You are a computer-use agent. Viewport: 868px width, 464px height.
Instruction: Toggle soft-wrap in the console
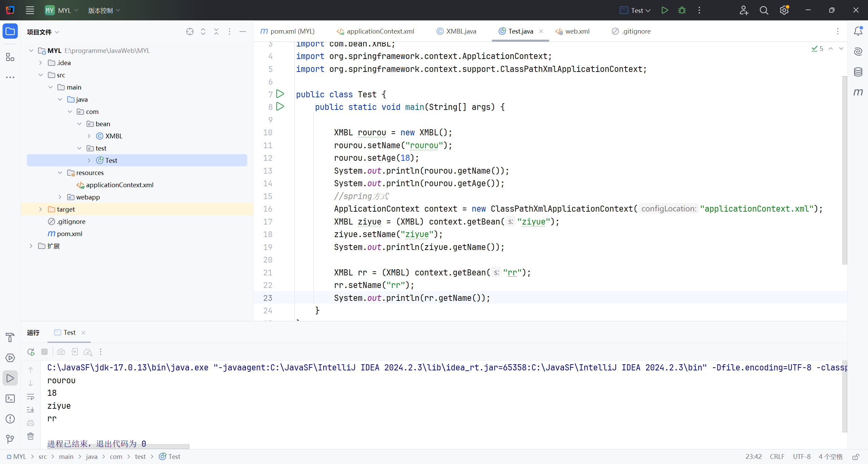[x=31, y=397]
